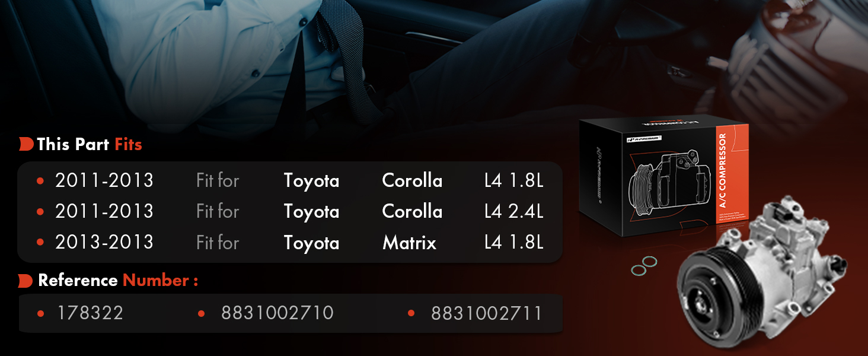
Task: Click the Reference Number heading
Action: (x=118, y=281)
